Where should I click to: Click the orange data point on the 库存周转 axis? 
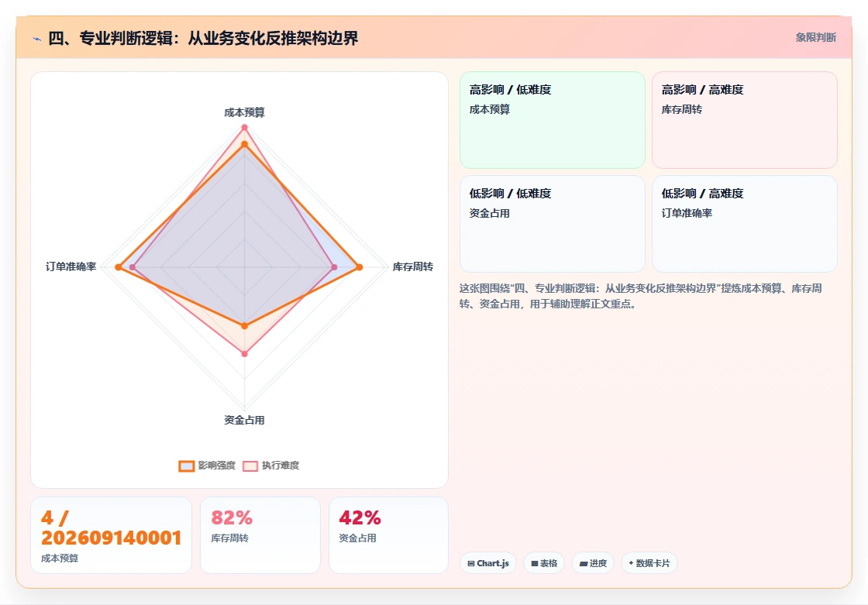pyautogui.click(x=360, y=267)
